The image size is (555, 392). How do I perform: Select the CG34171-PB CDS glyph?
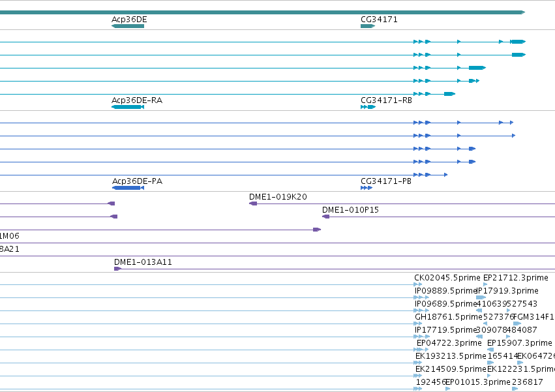pyautogui.click(x=367, y=188)
